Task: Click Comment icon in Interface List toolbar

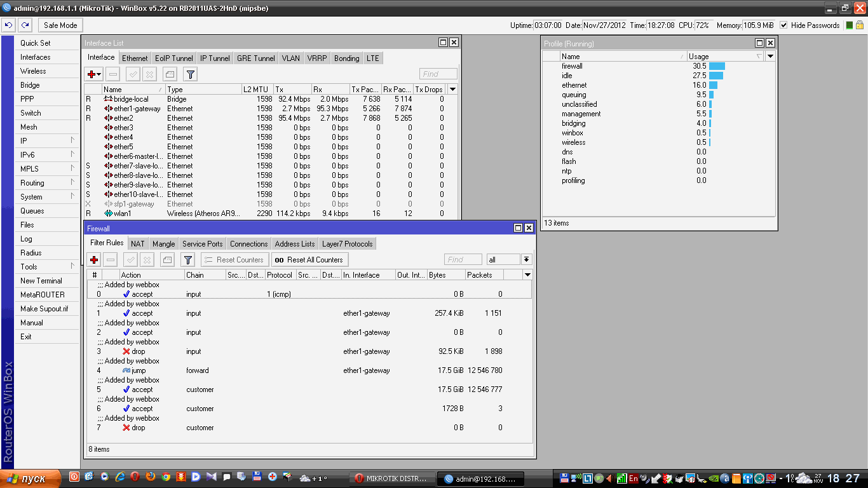Action: [x=169, y=74]
